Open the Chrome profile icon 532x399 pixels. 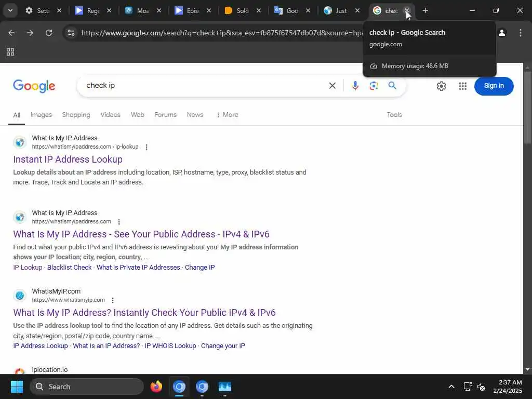click(502, 33)
